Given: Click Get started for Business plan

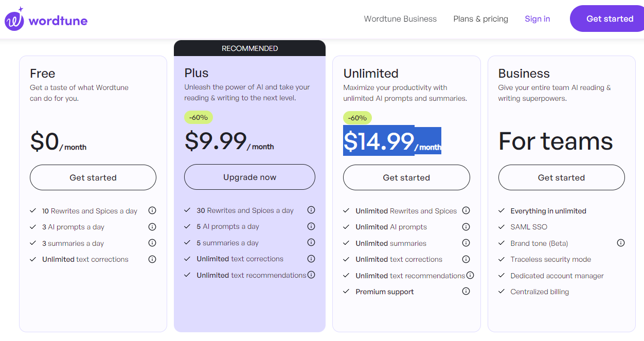Looking at the screenshot, I should 561,177.
